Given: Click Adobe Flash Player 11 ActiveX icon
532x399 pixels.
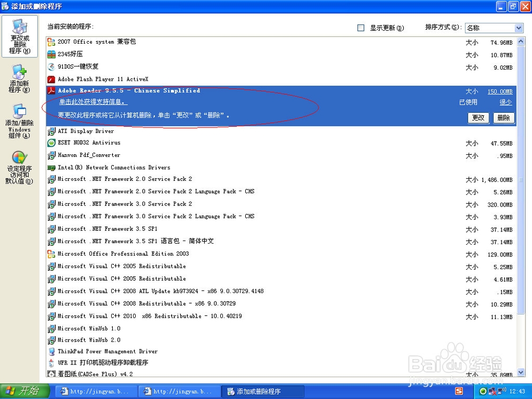Looking at the screenshot, I should (51, 79).
